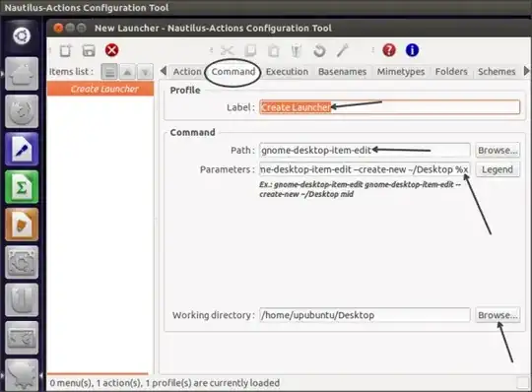Move the item up in the items list

[127, 72]
